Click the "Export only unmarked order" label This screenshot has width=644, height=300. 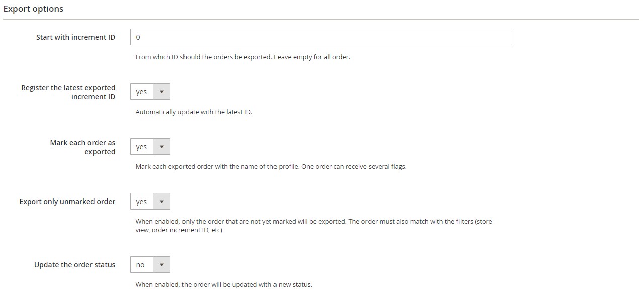(x=67, y=202)
